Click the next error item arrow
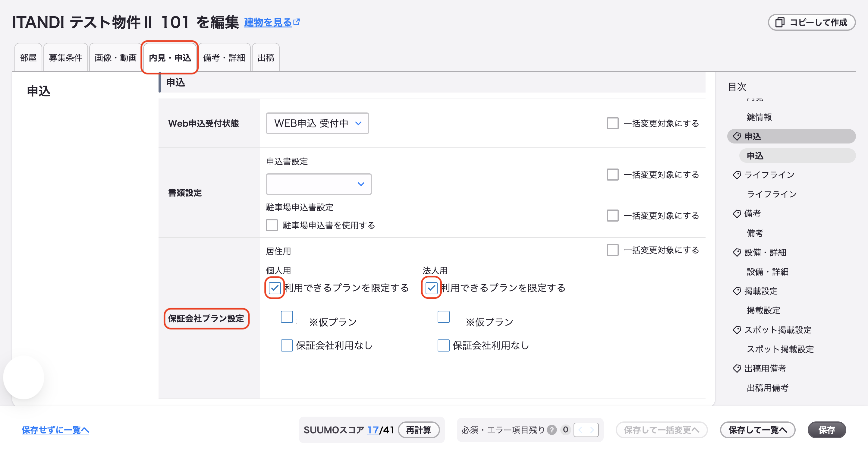 592,430
